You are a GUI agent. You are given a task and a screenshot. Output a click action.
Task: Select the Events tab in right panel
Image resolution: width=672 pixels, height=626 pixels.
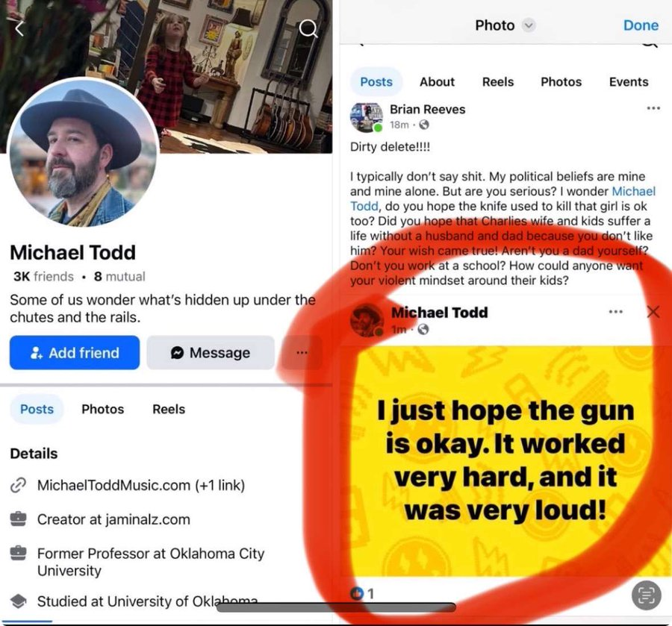tap(629, 82)
